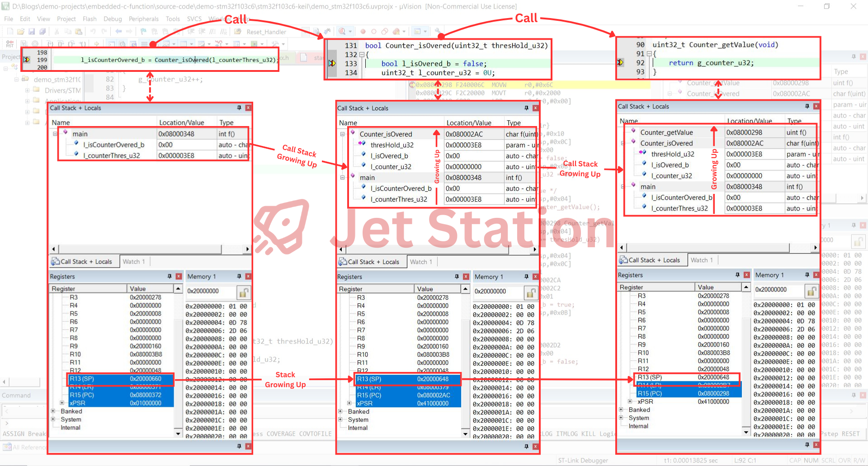Click the navigate back arrow icon
Viewport: 868px width, 466px height.
click(118, 32)
